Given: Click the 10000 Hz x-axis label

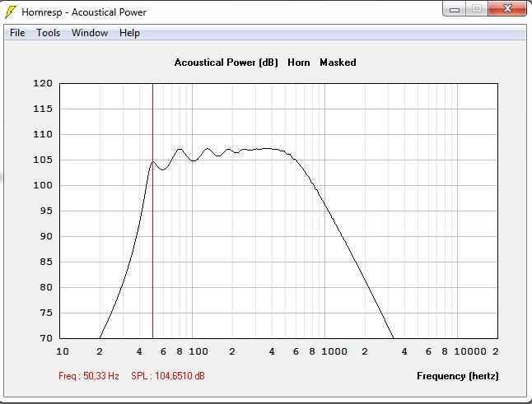Looking at the screenshot, I should pos(470,351).
